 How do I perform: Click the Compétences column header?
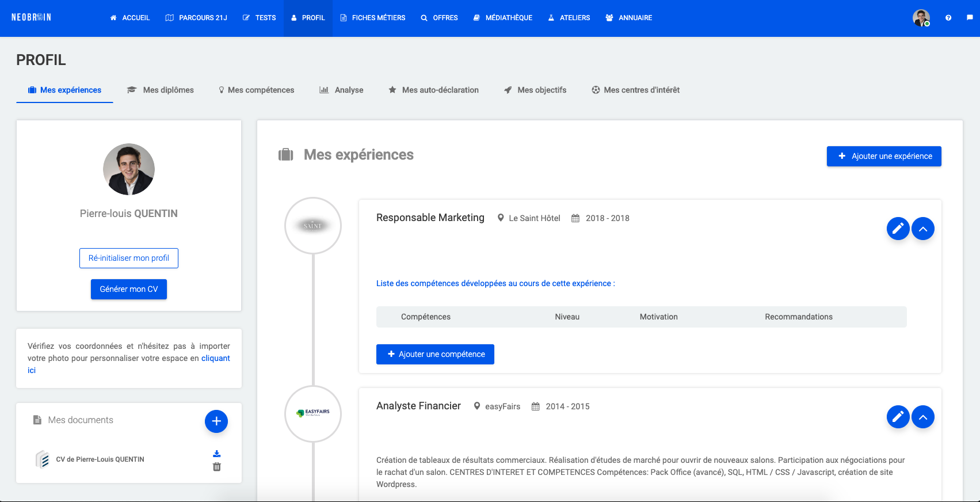(426, 317)
